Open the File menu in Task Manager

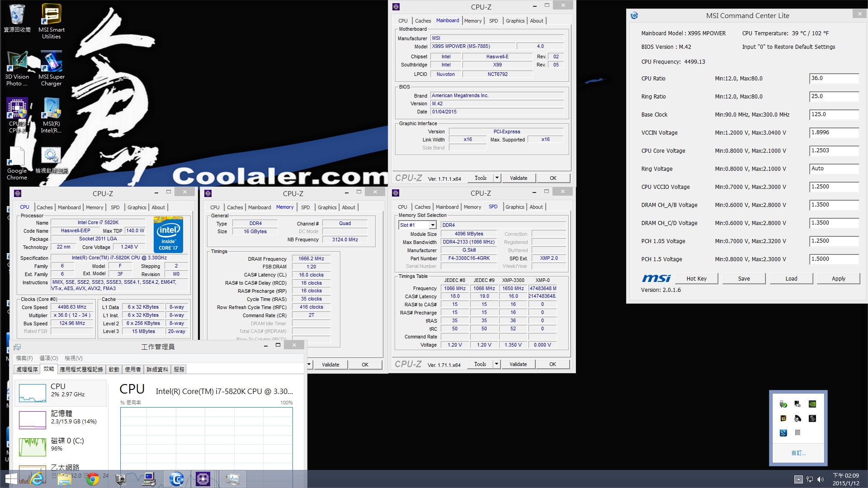coord(24,358)
